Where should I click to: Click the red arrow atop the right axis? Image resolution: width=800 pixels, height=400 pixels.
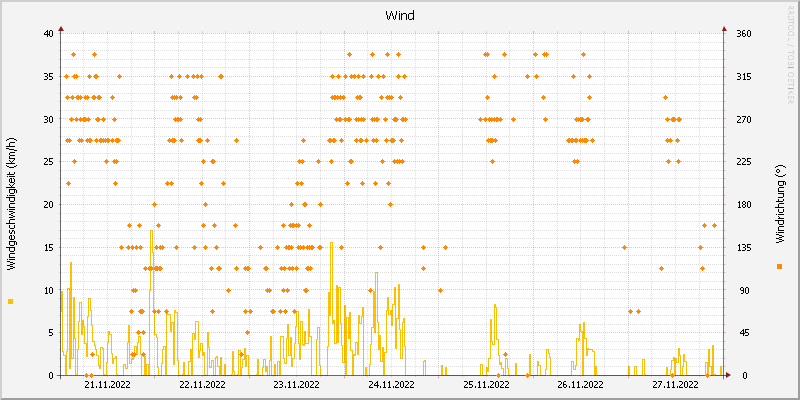pos(723,29)
